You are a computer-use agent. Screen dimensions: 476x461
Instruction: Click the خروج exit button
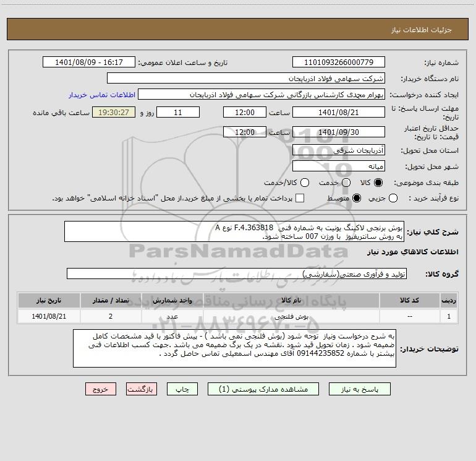click(x=101, y=389)
